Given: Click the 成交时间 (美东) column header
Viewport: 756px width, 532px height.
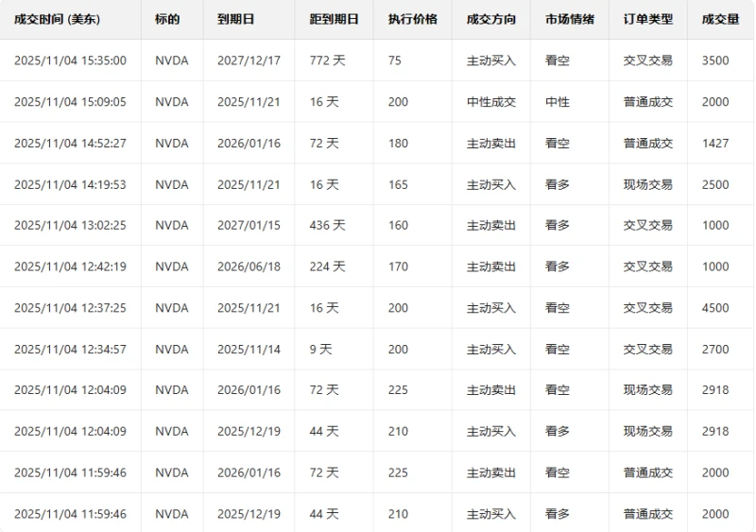Looking at the screenshot, I should pyautogui.click(x=57, y=19).
